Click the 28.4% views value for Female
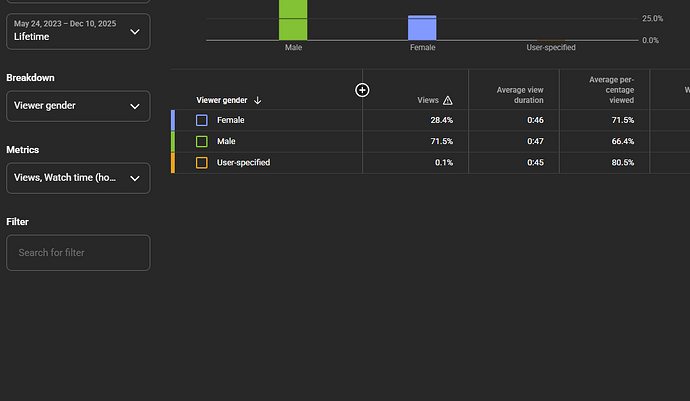Image resolution: width=690 pixels, height=401 pixels. [441, 120]
